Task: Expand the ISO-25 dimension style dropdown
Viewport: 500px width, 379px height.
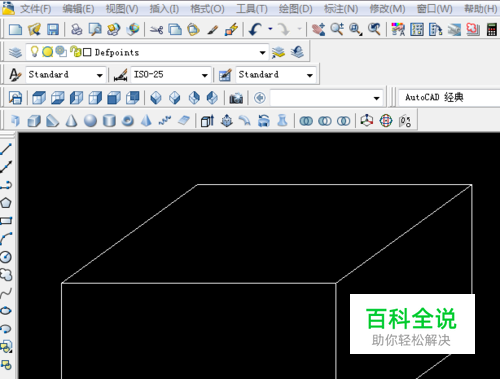Action: 205,75
